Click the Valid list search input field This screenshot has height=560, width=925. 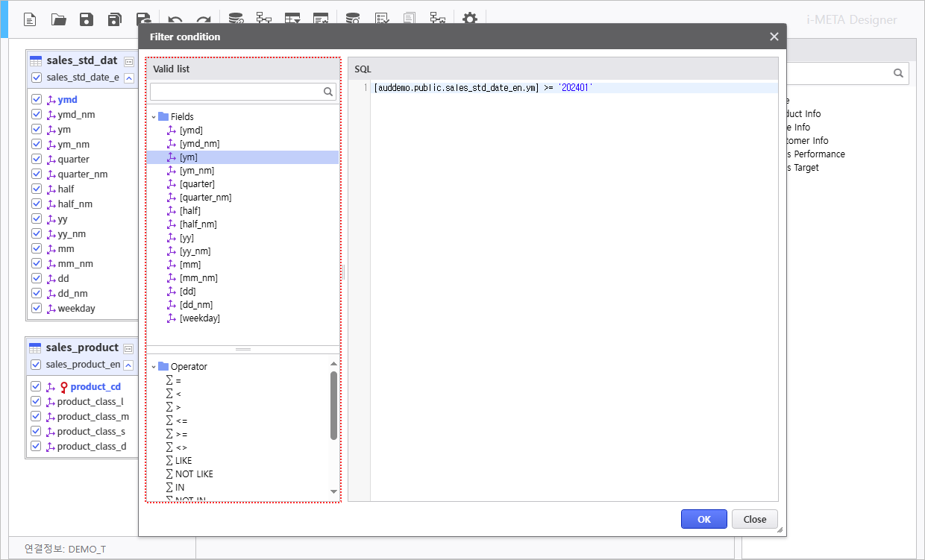pyautogui.click(x=236, y=92)
